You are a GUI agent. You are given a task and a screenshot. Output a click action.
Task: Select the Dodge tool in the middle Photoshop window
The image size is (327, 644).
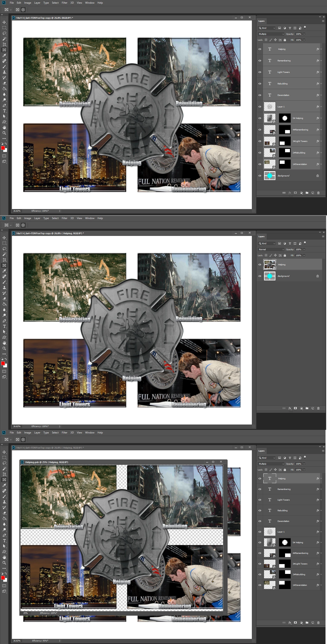click(x=4, y=315)
